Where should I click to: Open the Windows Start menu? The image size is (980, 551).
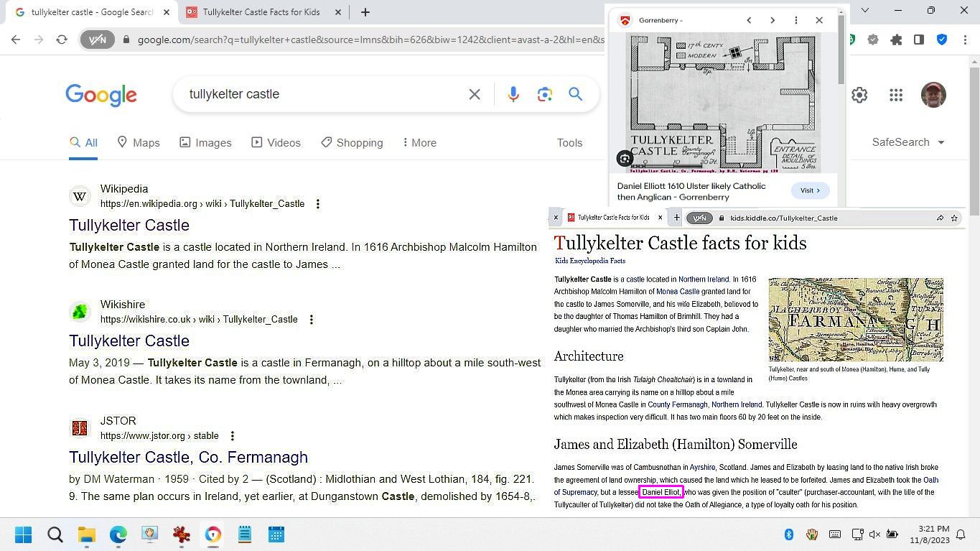(23, 534)
